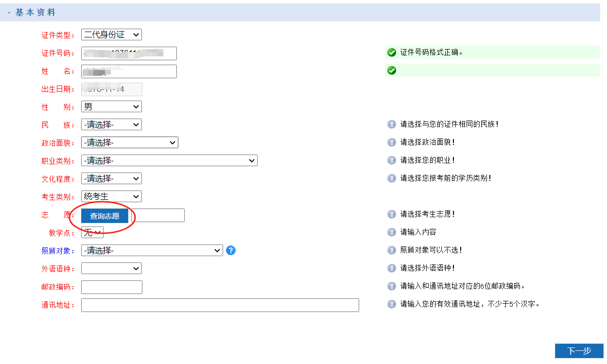This screenshot has width=607, height=364.
Task: Click the 查询志愿 button
Action: click(104, 215)
